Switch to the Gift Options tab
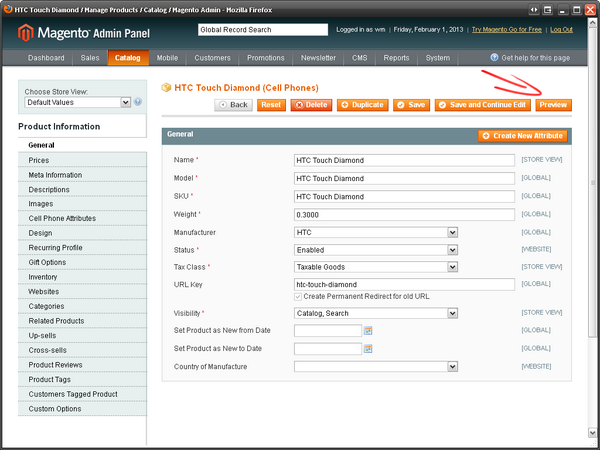 (x=82, y=262)
